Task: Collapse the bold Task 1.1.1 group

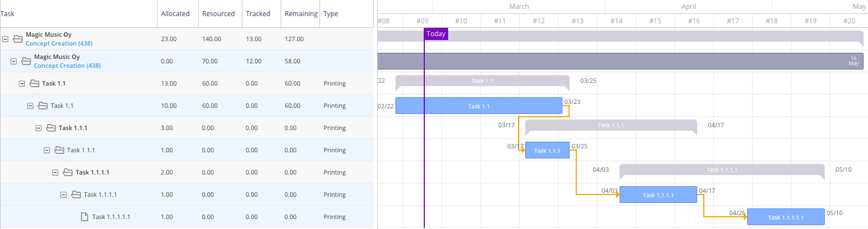Action: [x=39, y=128]
